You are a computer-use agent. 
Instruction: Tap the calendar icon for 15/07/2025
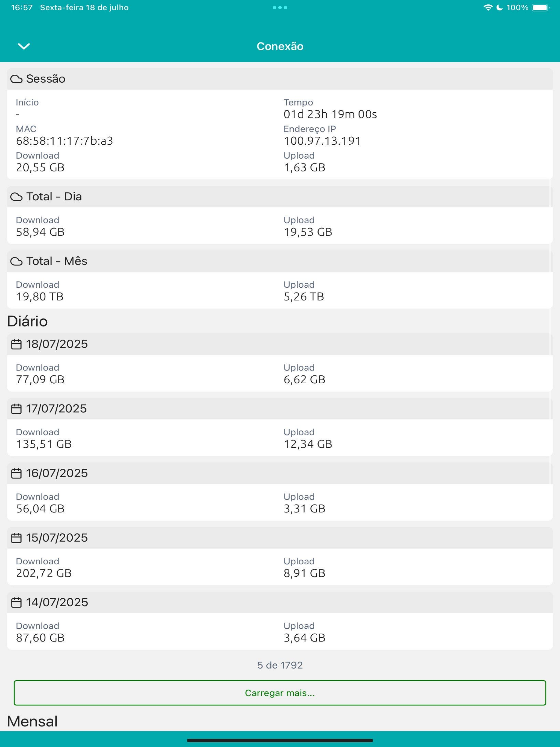click(x=16, y=538)
